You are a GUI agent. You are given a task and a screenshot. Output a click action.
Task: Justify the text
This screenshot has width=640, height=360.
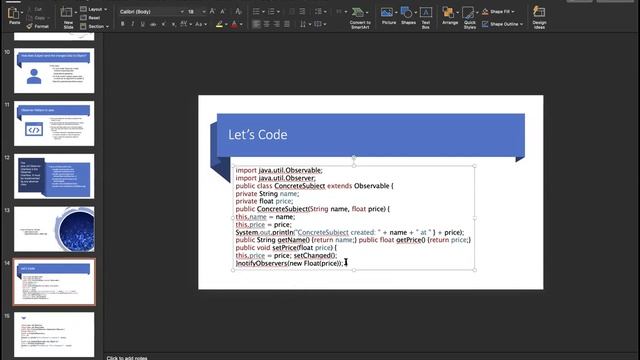pos(287,24)
